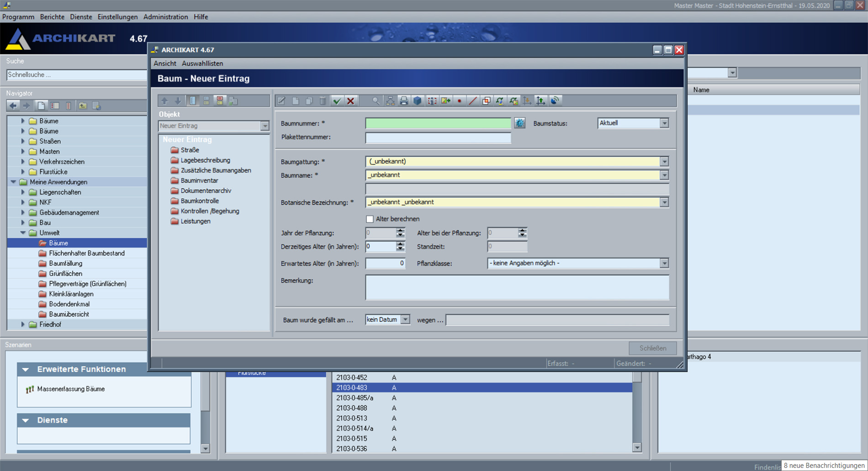Click the printer icon in the form toolbar
The image size is (868, 471).
tap(404, 101)
